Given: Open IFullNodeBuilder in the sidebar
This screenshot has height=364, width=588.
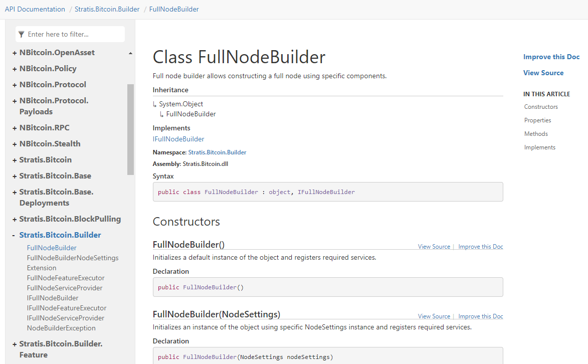Looking at the screenshot, I should point(53,298).
